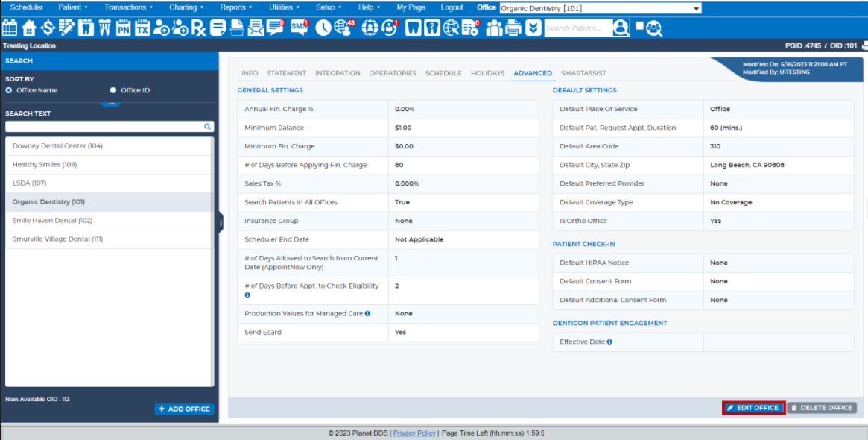Image resolution: width=868 pixels, height=440 pixels.
Task: Open the Office selection dropdown
Action: tap(600, 8)
